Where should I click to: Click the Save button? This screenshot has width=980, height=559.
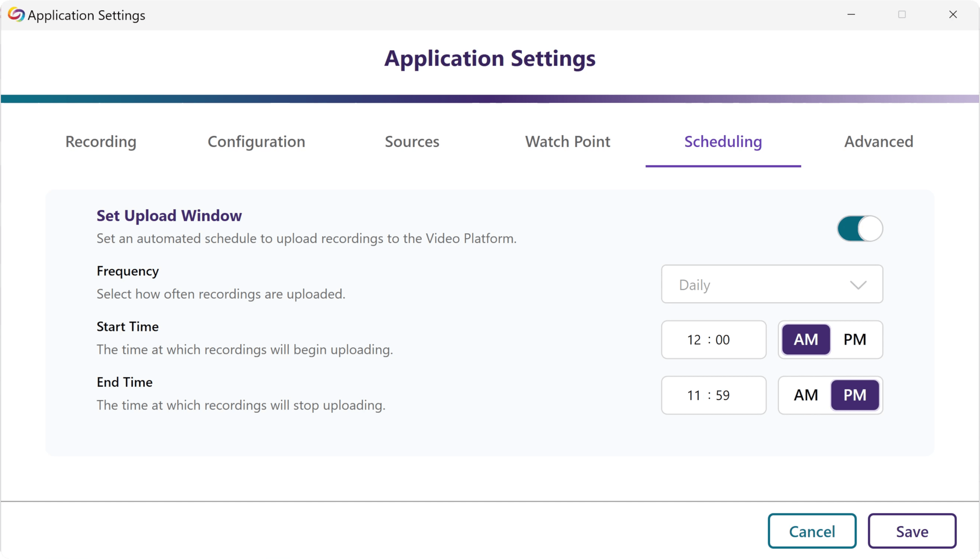[911, 531]
